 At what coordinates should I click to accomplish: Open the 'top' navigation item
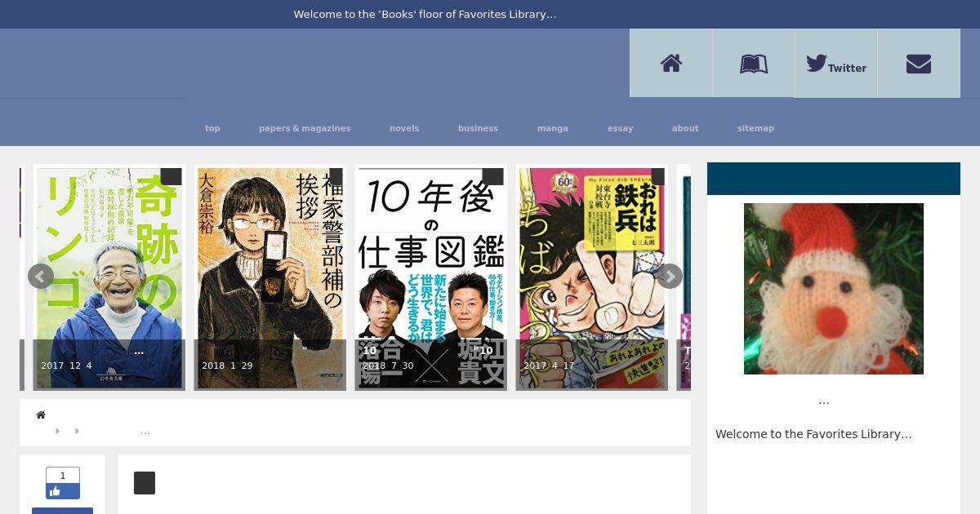[x=212, y=128]
